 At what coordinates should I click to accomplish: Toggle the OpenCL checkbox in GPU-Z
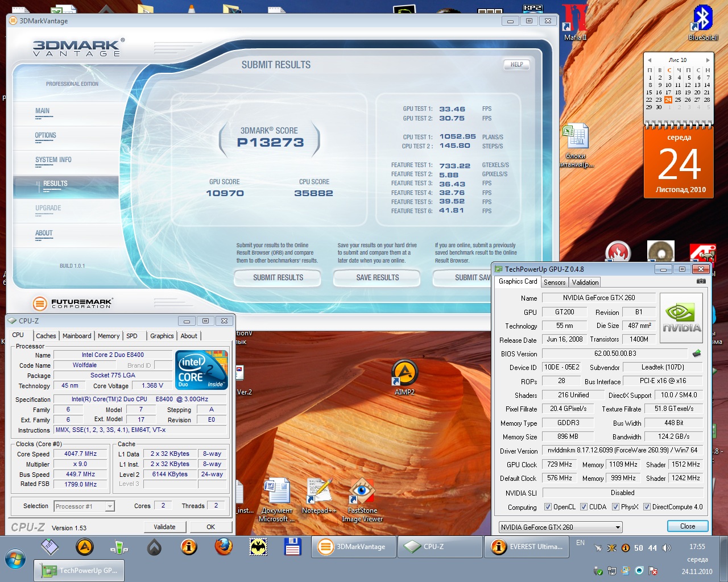click(548, 507)
